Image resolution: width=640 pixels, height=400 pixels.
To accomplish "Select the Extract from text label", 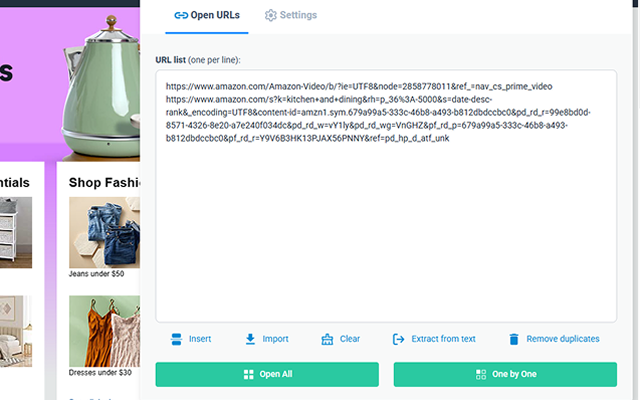I will 443,339.
